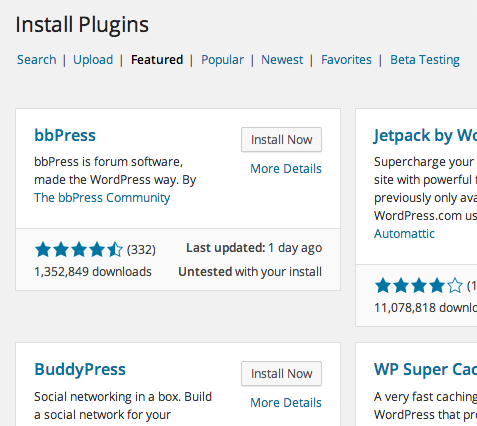This screenshot has height=426, width=477.
Task: Switch to the Upload tab
Action: [93, 60]
